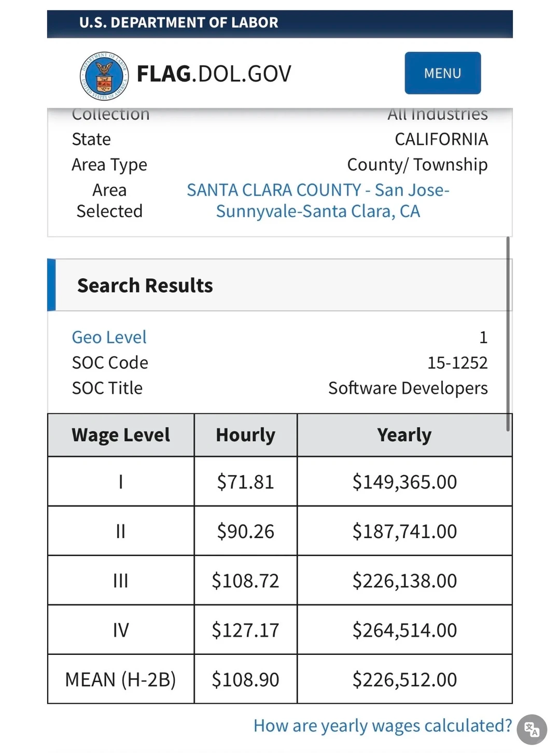Select the MEAN (H-2B) row label
560x753 pixels.
(121, 679)
